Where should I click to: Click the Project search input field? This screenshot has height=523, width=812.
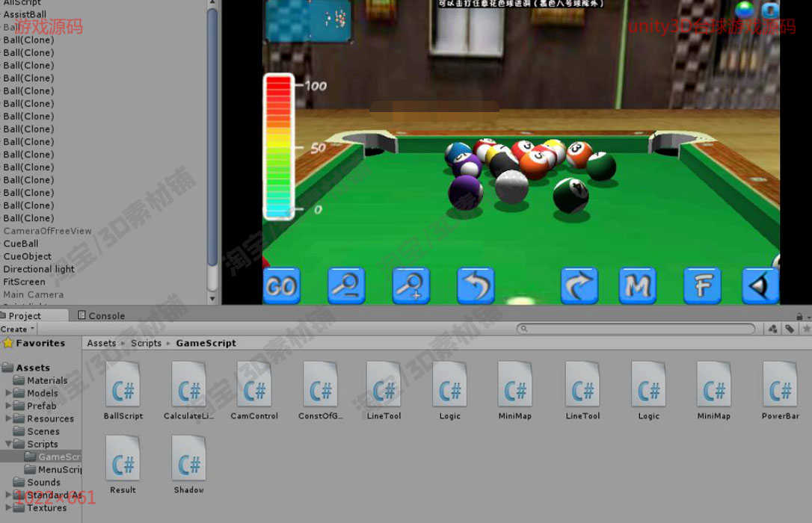(636, 329)
